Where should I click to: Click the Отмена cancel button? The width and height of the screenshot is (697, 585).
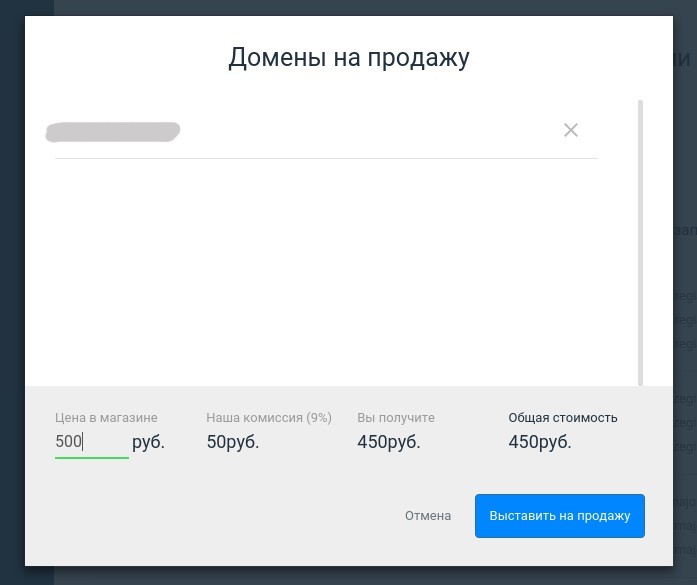pos(428,516)
